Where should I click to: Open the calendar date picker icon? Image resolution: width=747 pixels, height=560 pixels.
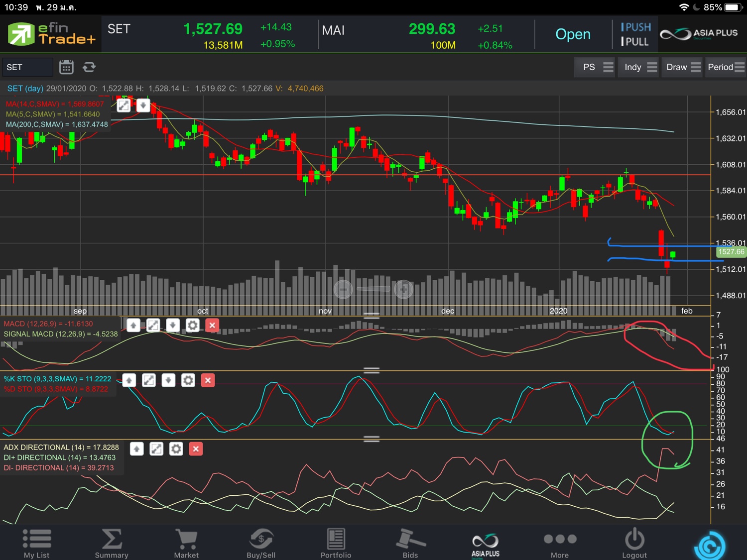(66, 67)
